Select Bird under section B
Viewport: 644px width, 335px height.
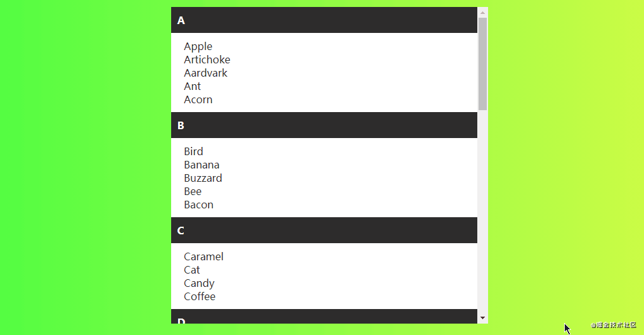point(193,151)
